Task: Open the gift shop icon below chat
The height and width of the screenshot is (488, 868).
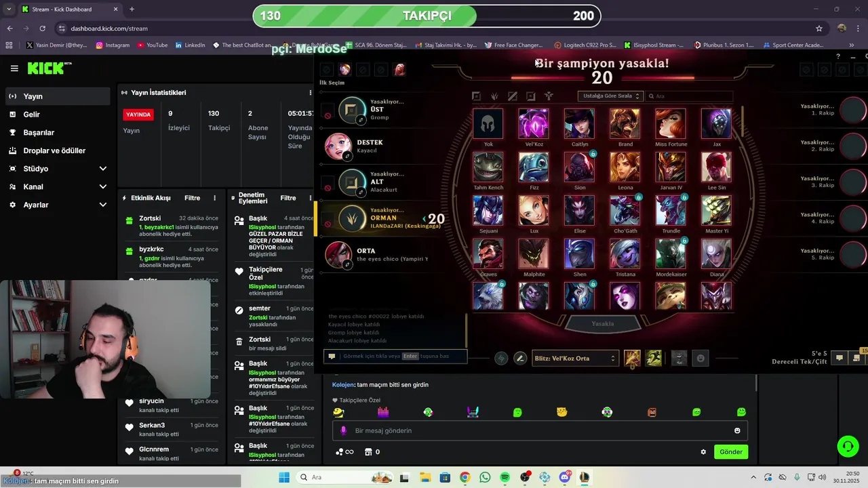Action: coord(368,452)
